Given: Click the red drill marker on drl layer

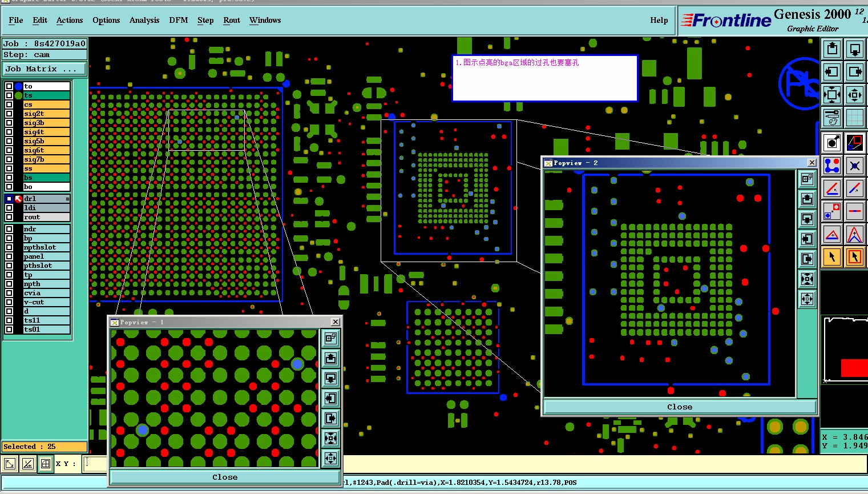Looking at the screenshot, I should coord(18,199).
